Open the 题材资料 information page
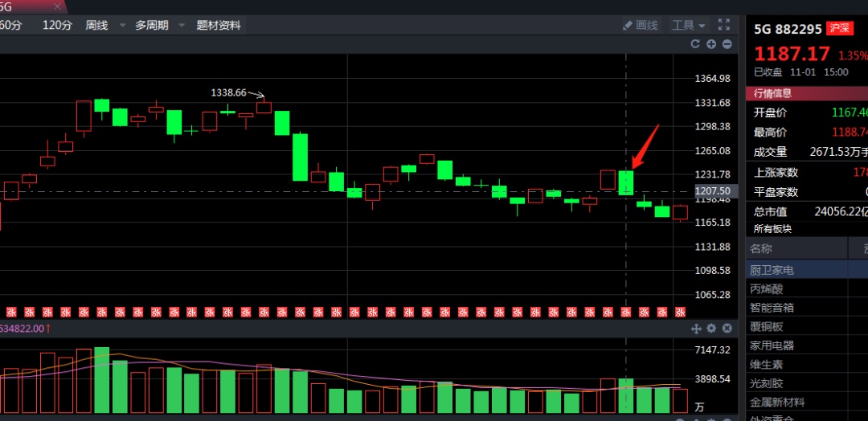Image resolution: width=868 pixels, height=421 pixels. click(x=219, y=25)
